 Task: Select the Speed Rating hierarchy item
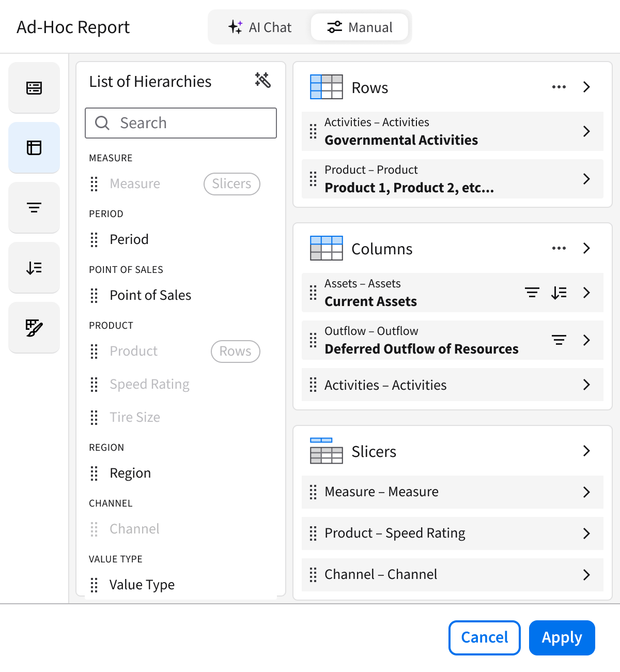click(x=150, y=384)
